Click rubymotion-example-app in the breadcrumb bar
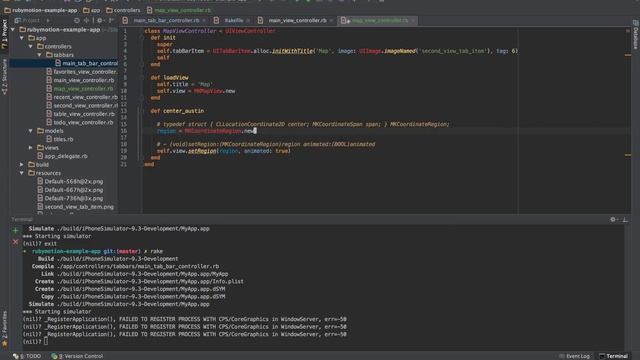The width and height of the screenshot is (640, 360). tap(41, 10)
